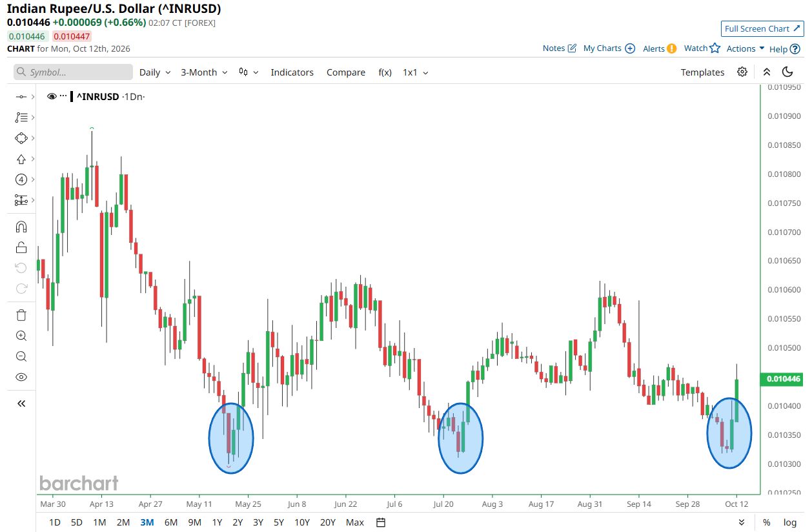Select the 6M range
This screenshot has height=532, width=812.
coord(170,522)
